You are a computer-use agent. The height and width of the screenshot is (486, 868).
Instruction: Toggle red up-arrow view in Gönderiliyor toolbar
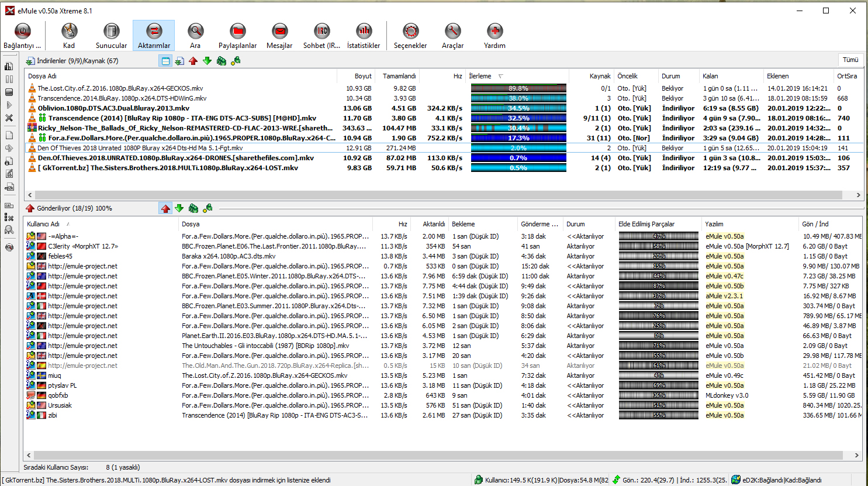165,208
